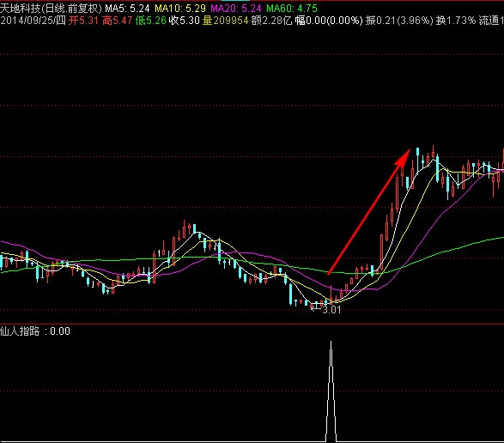
Task: Click the red divider above 仙人指路 panel
Action: point(252,324)
